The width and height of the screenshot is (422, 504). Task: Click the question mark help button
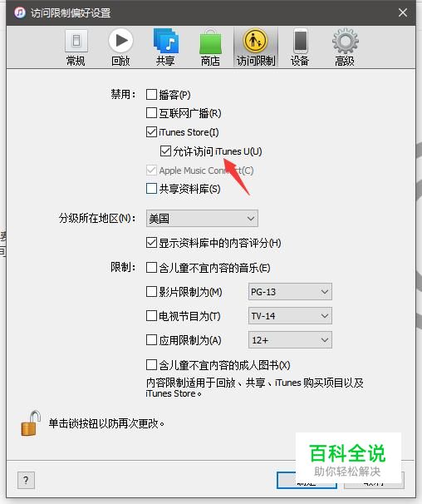click(x=26, y=480)
